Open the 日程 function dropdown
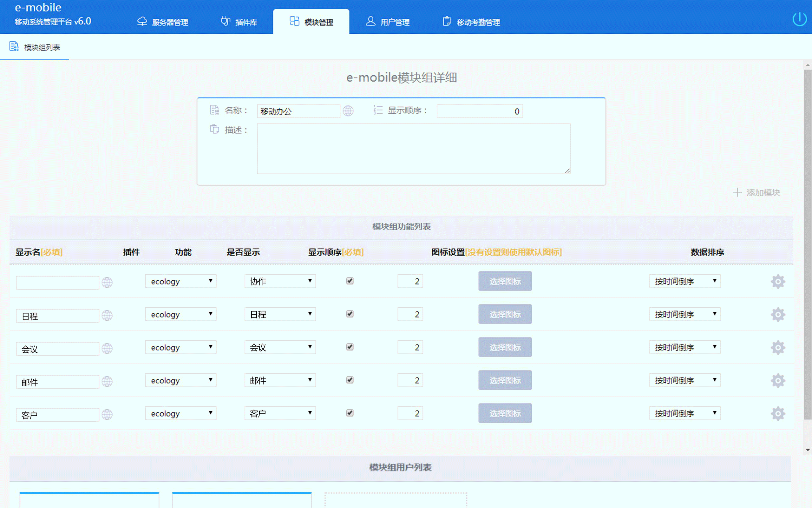This screenshot has height=508, width=812. [280, 314]
